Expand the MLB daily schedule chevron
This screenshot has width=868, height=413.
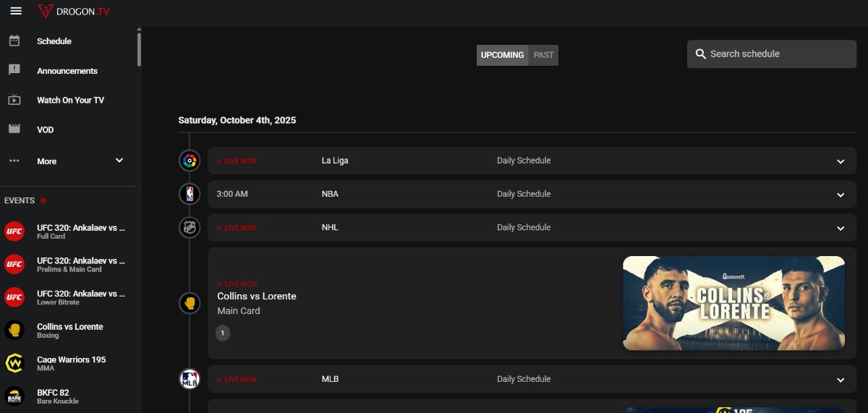tap(840, 380)
